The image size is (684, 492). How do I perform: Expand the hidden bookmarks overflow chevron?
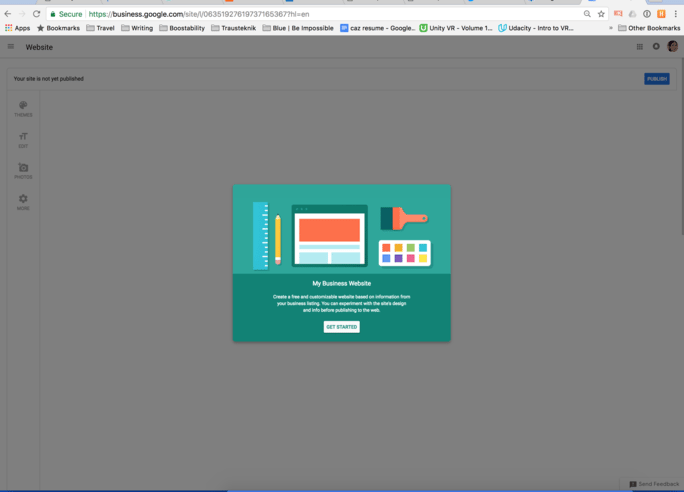pyautogui.click(x=610, y=28)
